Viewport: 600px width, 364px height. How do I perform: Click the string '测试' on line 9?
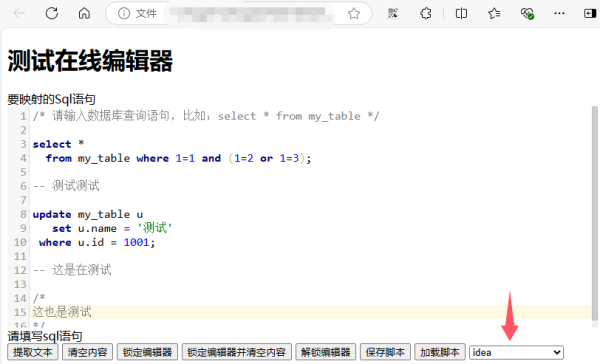155,228
